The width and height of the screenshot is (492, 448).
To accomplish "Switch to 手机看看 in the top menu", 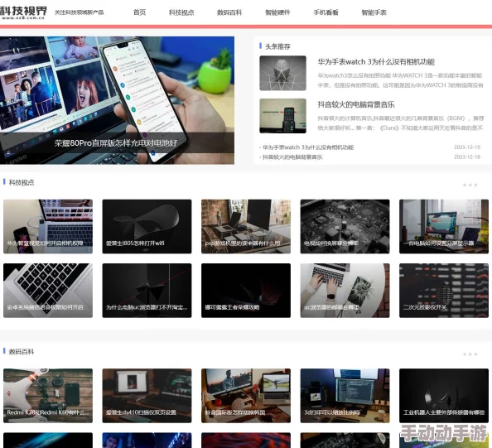I will click(x=326, y=12).
